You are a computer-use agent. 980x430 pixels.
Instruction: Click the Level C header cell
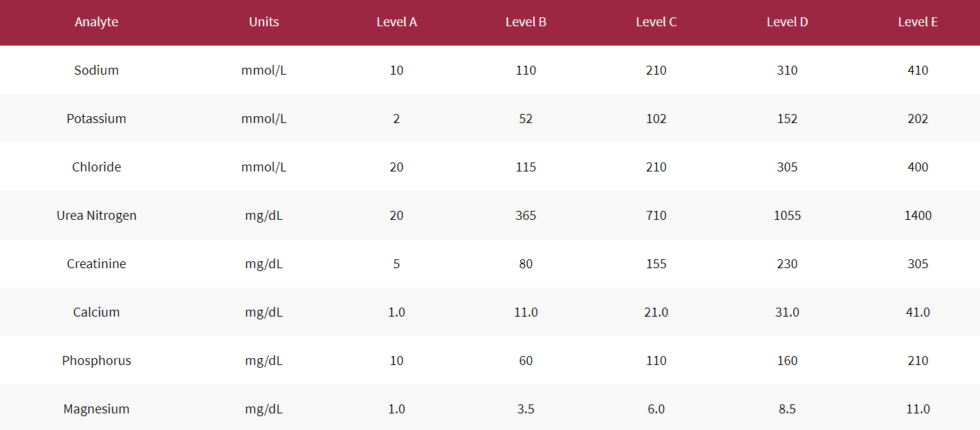(656, 22)
